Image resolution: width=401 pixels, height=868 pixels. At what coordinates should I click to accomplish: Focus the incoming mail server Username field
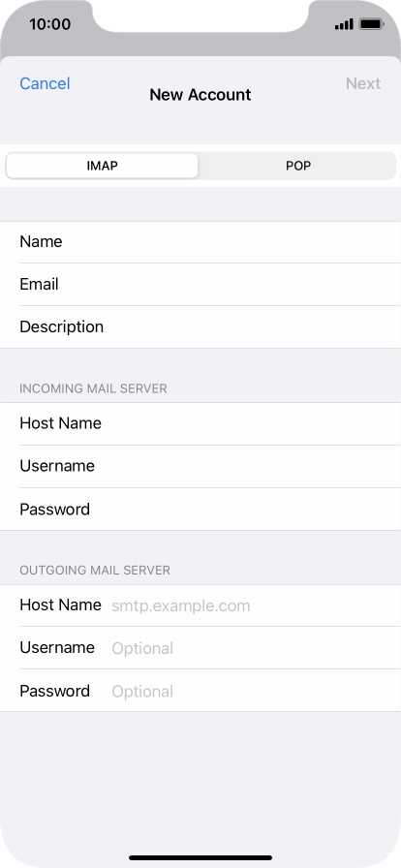[x=200, y=466]
